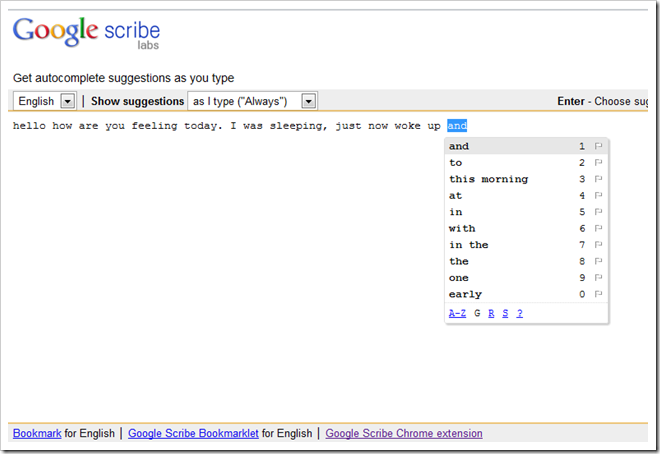
Task: Click the flag icon beside suggestion 'and'
Action: pyautogui.click(x=598, y=146)
